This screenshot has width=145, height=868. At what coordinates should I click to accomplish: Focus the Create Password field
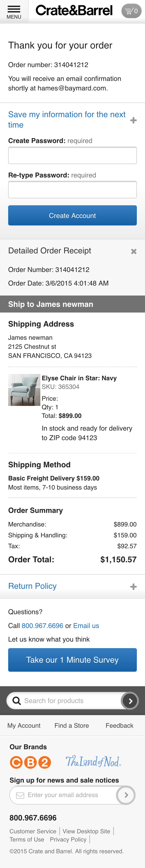[x=72, y=155]
